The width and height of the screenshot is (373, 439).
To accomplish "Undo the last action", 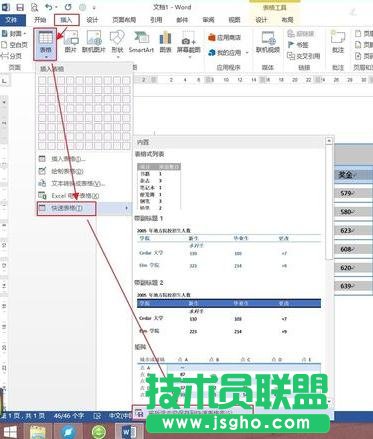I will [49, 7].
